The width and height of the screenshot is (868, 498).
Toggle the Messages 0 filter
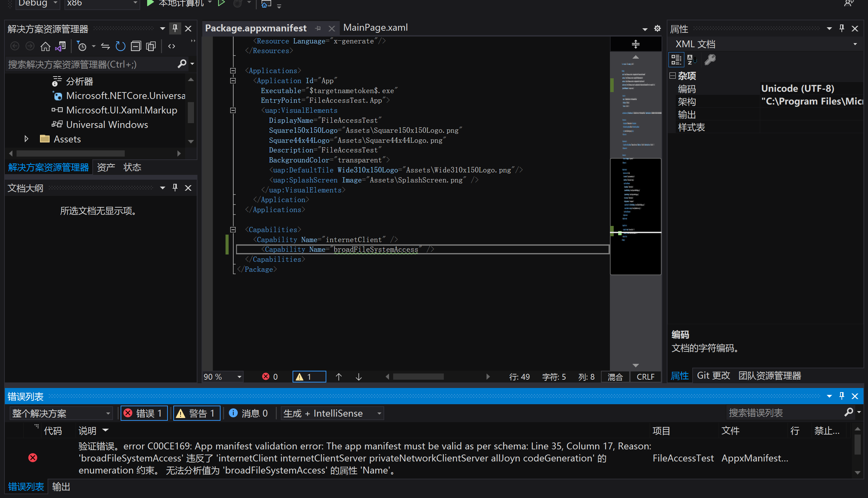point(248,413)
